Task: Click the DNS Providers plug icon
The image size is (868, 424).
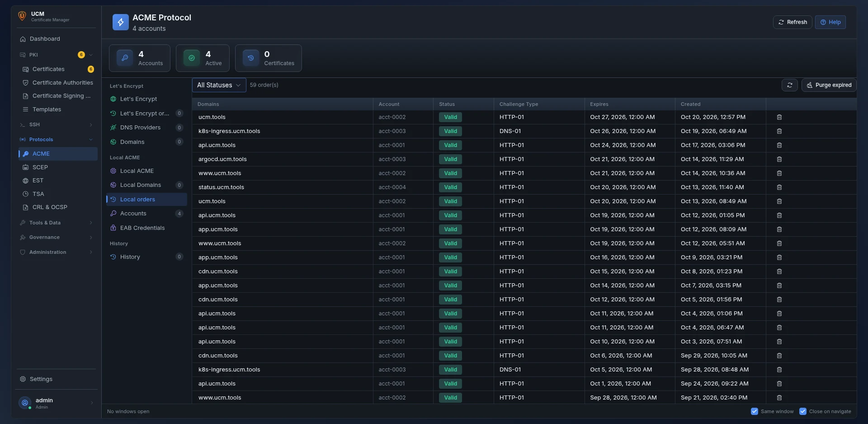Action: coord(113,128)
